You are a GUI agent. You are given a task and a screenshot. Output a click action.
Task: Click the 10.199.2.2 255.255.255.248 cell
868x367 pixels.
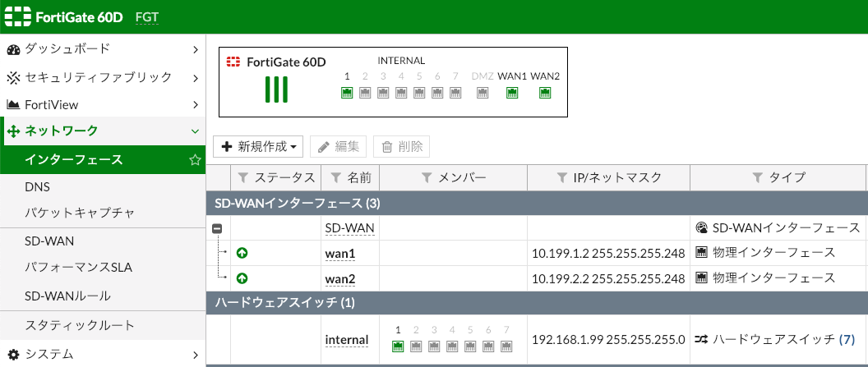click(608, 278)
